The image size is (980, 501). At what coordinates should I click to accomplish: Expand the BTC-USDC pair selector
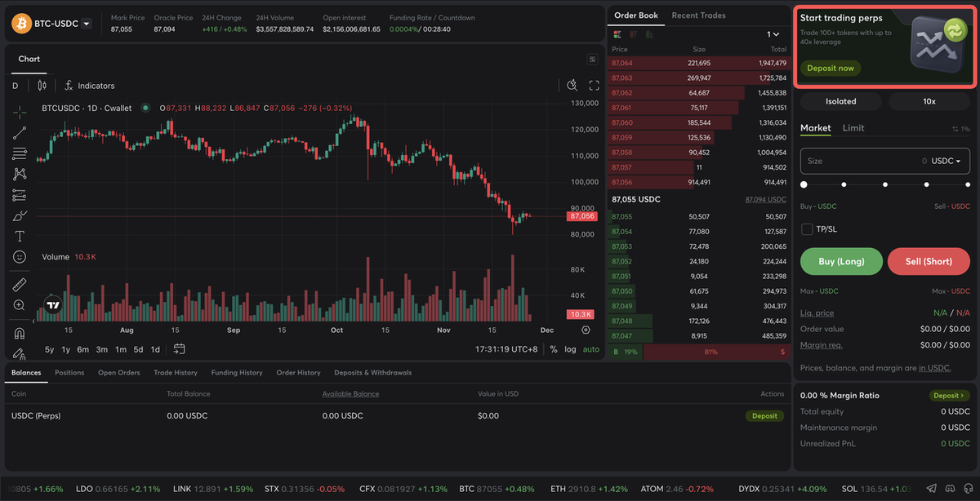(86, 24)
